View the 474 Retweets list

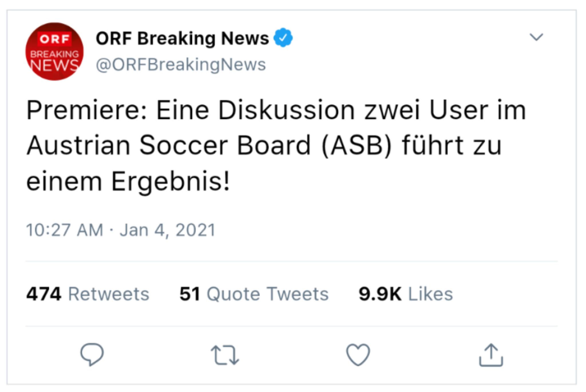pos(88,294)
